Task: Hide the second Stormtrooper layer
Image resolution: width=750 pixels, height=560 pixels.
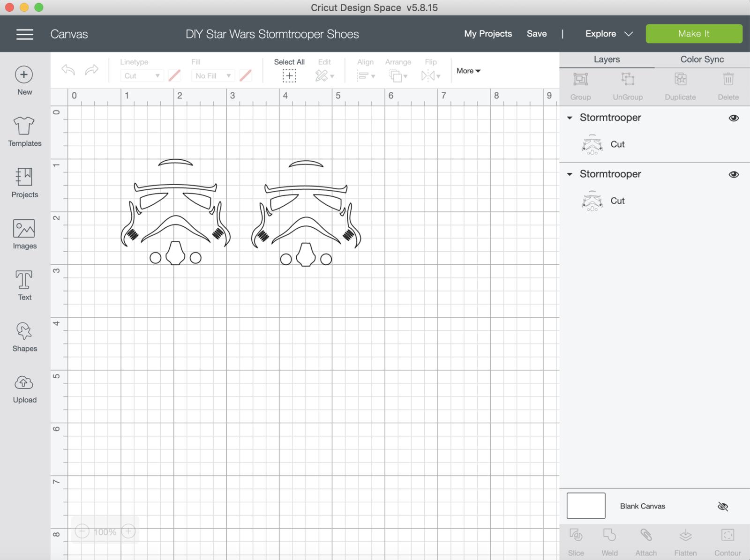Action: [x=734, y=174]
